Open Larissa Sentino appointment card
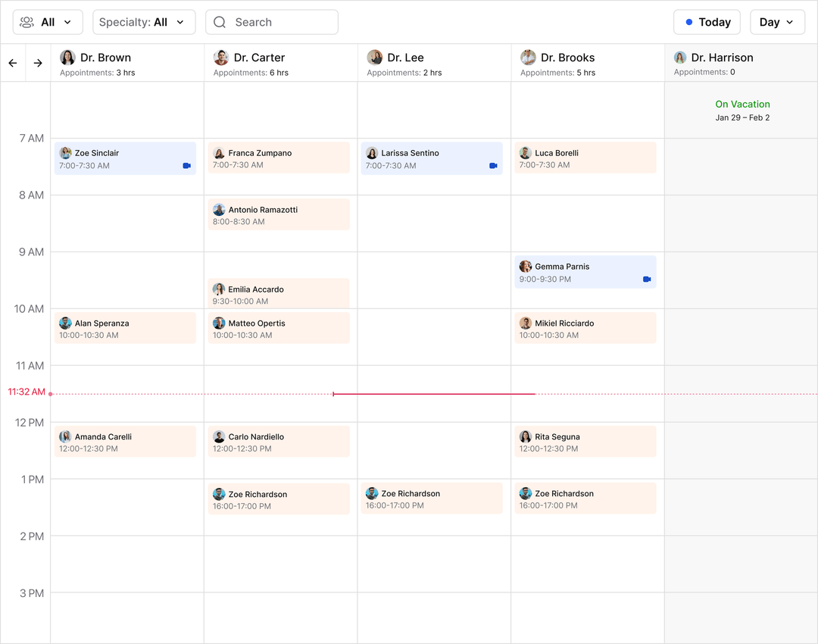The width and height of the screenshot is (818, 644). coord(432,158)
